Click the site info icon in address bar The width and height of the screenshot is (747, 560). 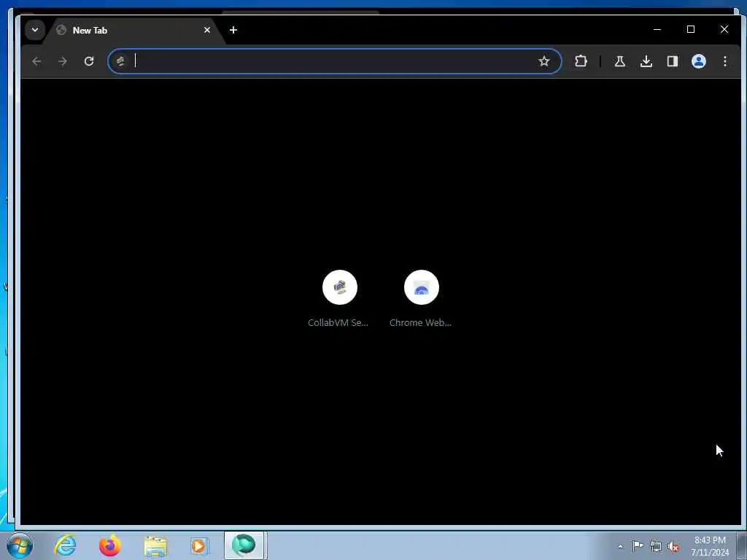tap(120, 61)
